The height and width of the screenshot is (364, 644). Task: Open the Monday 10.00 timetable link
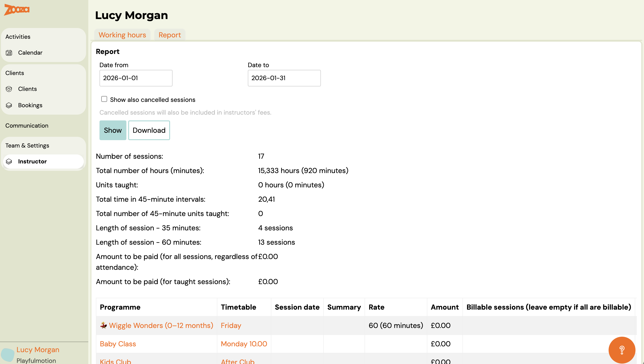coord(244,344)
